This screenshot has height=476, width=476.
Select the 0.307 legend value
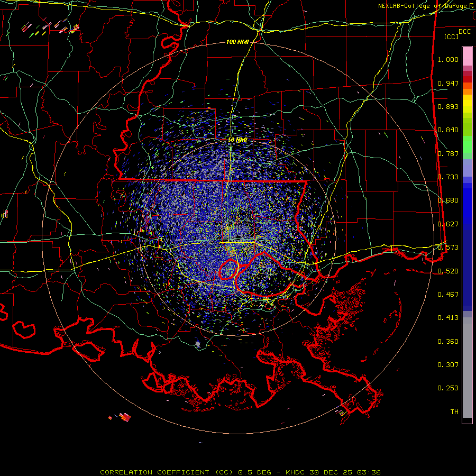pos(448,365)
